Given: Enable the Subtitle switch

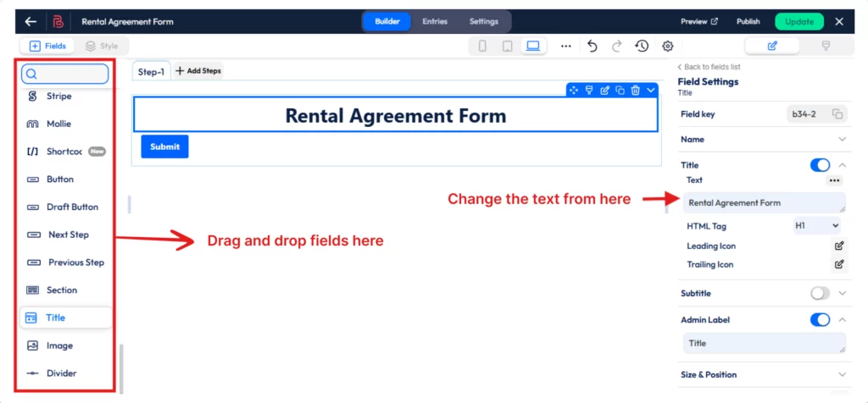Looking at the screenshot, I should tap(820, 293).
